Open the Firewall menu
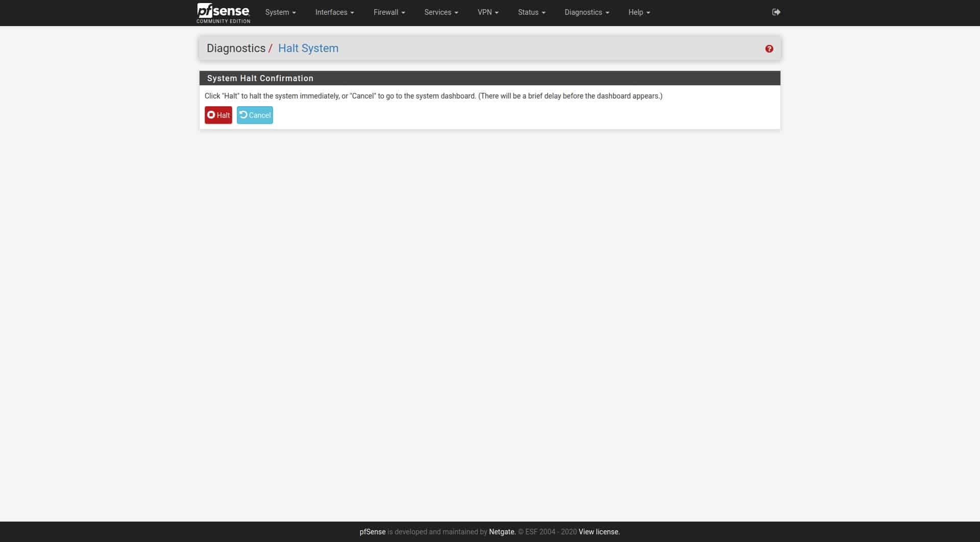Image resolution: width=980 pixels, height=542 pixels. tap(389, 12)
